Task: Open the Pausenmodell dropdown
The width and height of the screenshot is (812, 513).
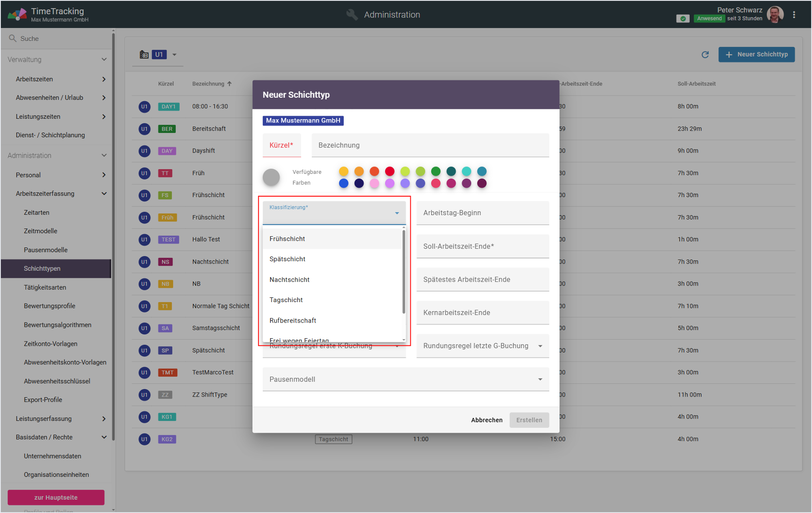Action: 406,379
